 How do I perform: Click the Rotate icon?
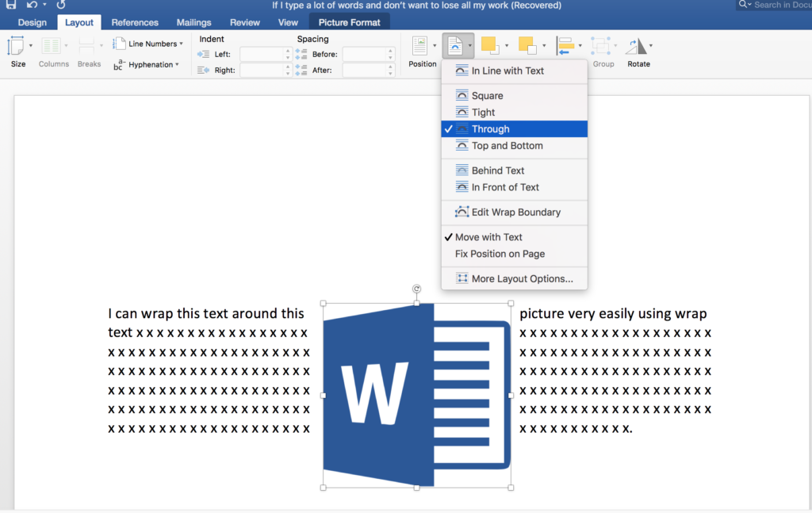(636, 45)
